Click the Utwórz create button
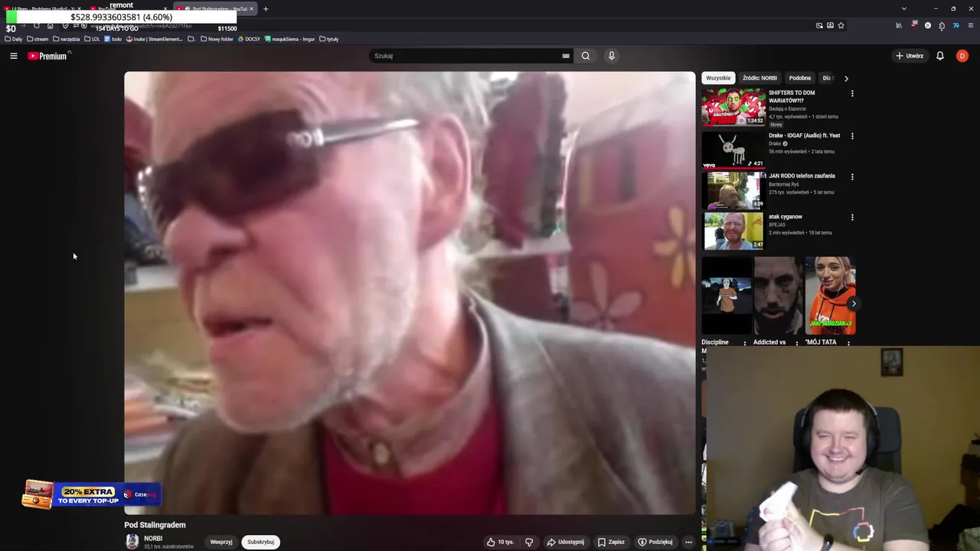This screenshot has height=551, width=980. coord(910,56)
